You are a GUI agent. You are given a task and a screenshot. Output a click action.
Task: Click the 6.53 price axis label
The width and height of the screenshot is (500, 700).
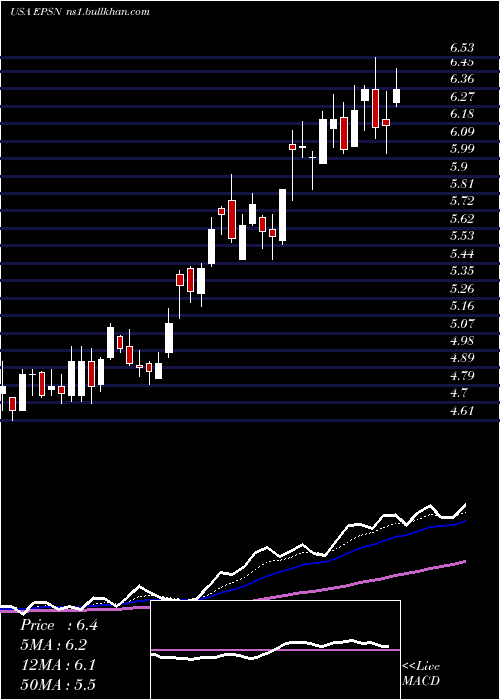462,48
